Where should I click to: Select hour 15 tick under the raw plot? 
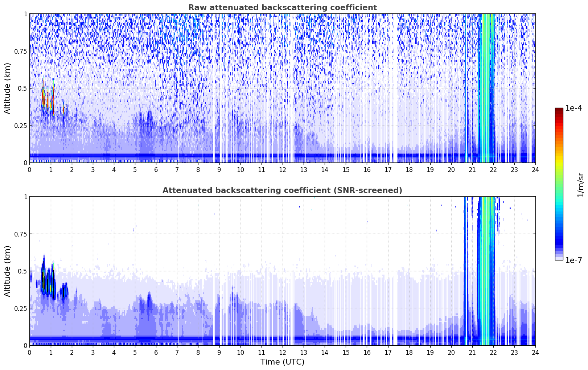coord(346,169)
